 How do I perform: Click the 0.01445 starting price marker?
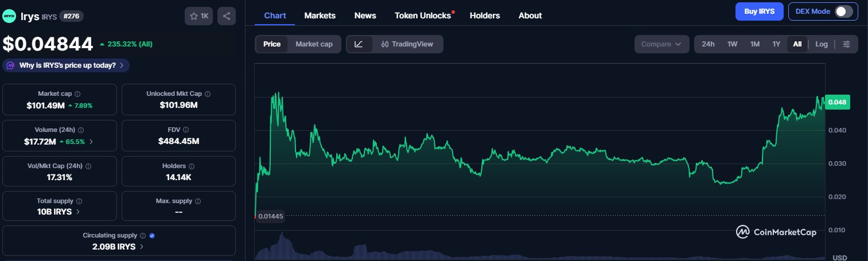coord(270,216)
